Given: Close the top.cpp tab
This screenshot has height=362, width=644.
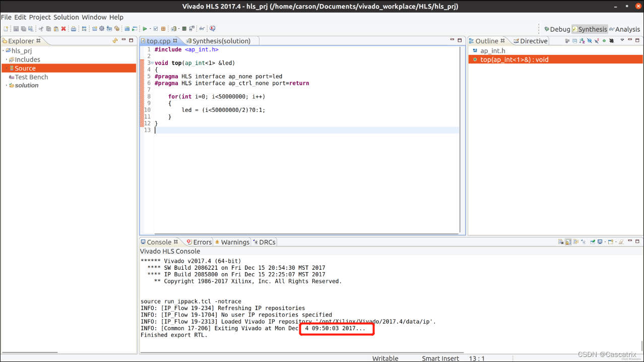Looking at the screenshot, I should 175,40.
